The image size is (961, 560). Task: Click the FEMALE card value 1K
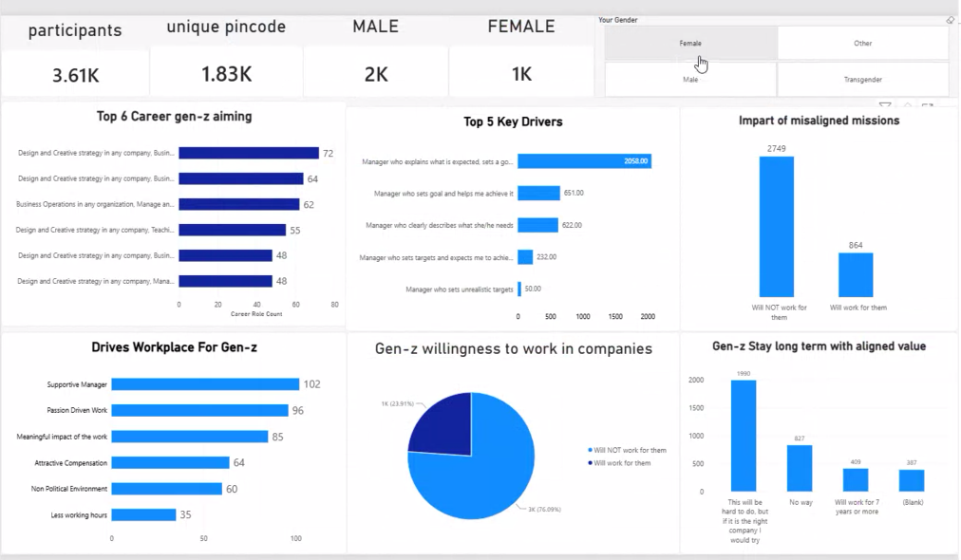point(521,74)
